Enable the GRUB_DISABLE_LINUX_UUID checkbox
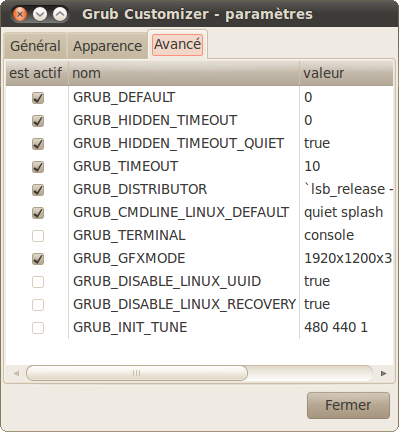The width and height of the screenshot is (399, 432). click(38, 282)
